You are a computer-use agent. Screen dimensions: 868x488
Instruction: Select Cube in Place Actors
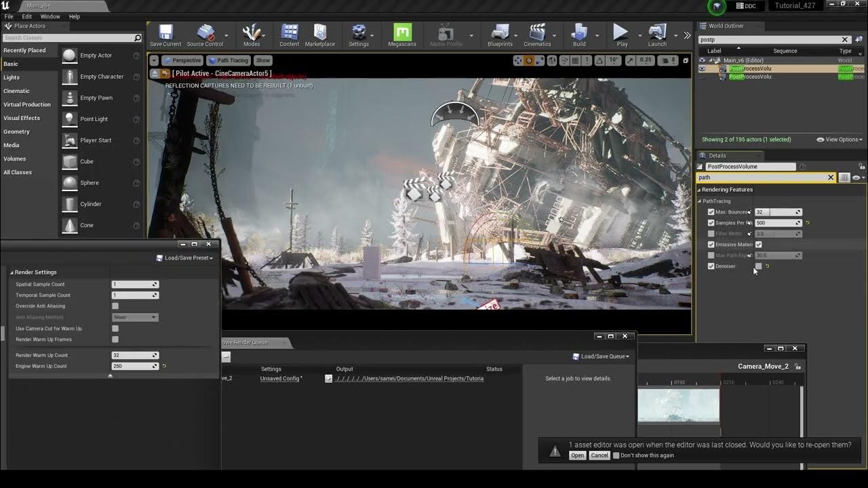[x=102, y=161]
